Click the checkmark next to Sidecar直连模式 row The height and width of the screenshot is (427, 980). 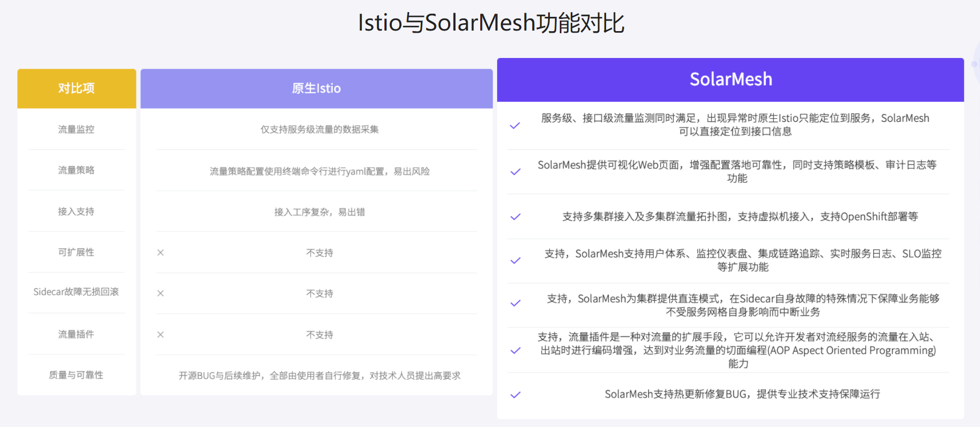pyautogui.click(x=515, y=303)
